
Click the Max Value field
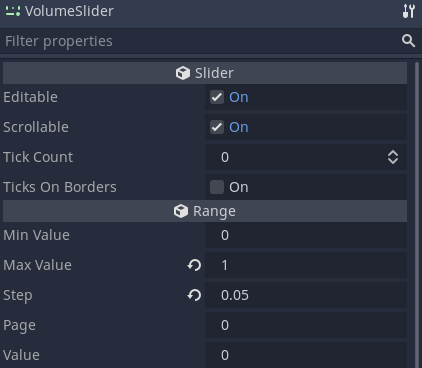point(306,265)
